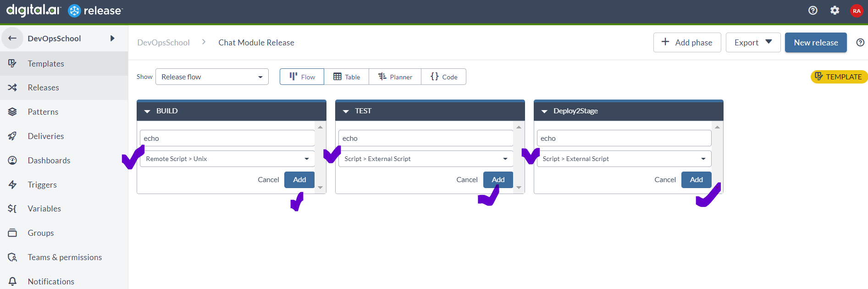Click the Notifications bell icon
Image resolution: width=868 pixels, height=289 pixels.
pos(12,281)
